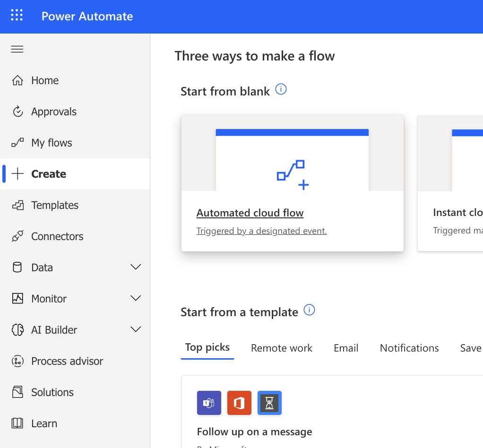This screenshot has width=483, height=448.
Task: Open the Notifications template tab
Action: (409, 348)
